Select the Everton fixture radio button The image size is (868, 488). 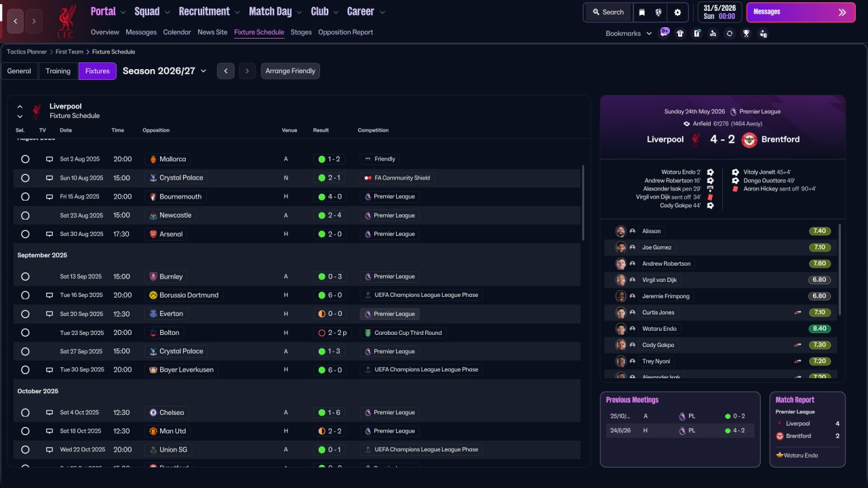[x=25, y=314]
